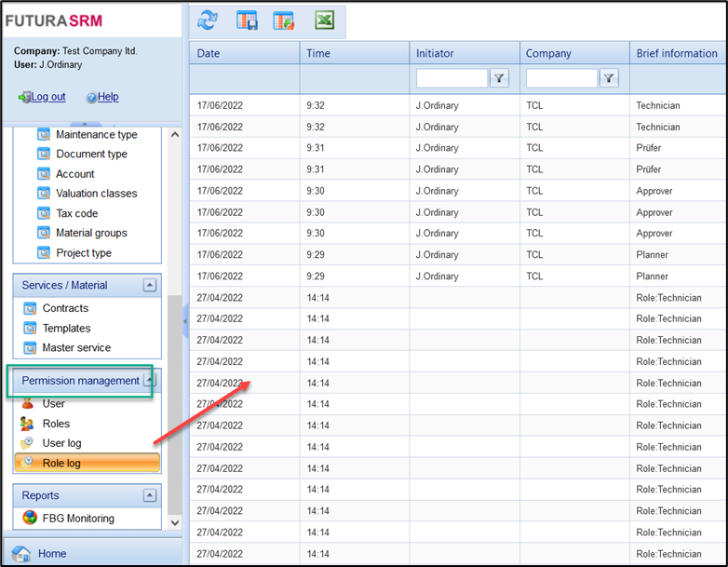Viewport: 728px width, 567px height.
Task: Collapse the Reports panel
Action: [149, 496]
